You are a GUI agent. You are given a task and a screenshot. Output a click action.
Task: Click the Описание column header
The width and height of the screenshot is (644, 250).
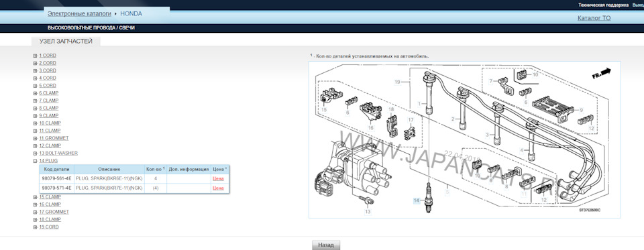[109, 169]
